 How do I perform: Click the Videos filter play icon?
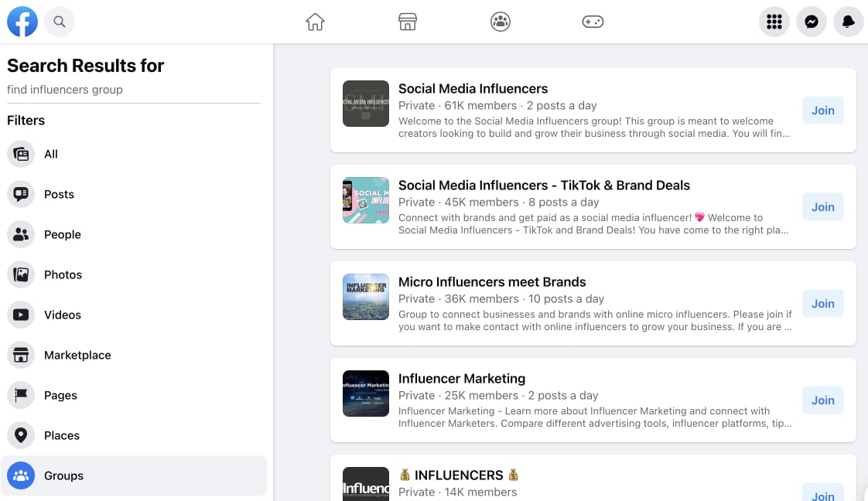coord(21,315)
